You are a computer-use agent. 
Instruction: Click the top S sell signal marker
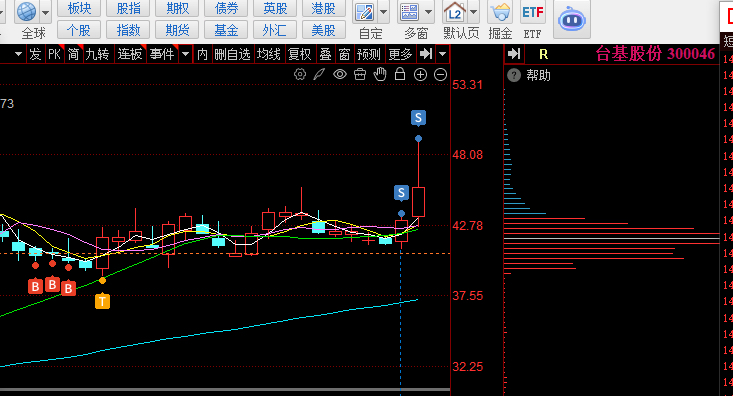click(418, 117)
